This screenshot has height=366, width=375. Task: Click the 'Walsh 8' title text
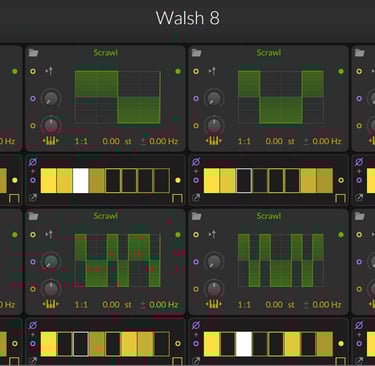tap(188, 17)
